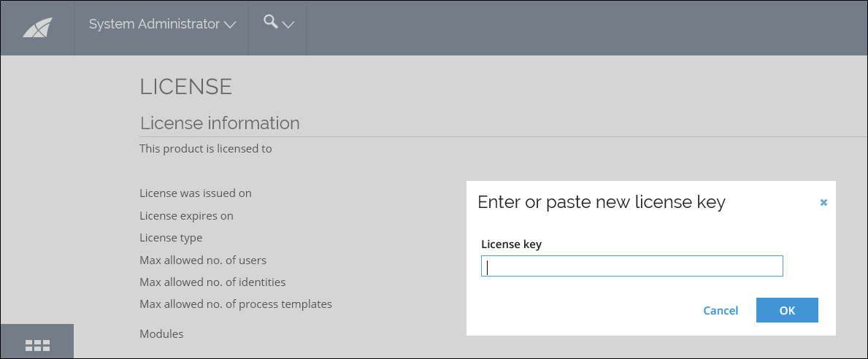Open the grid app launcher icon

38,346
